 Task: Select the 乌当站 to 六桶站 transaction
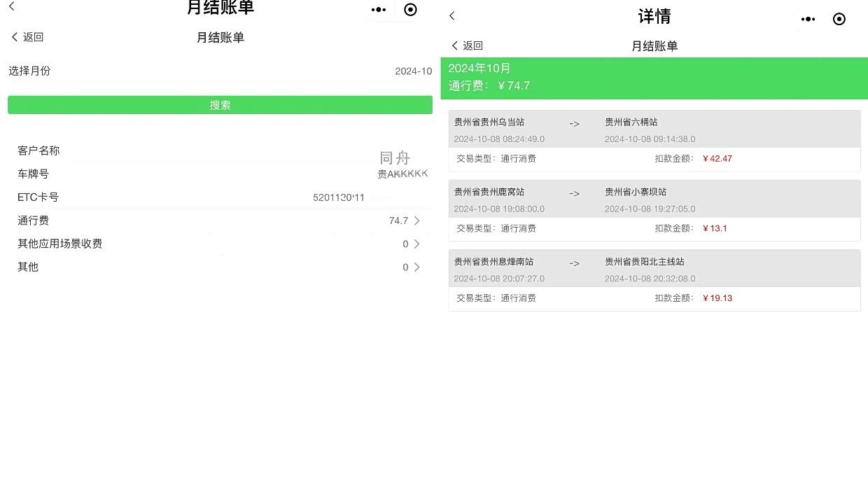(654, 130)
